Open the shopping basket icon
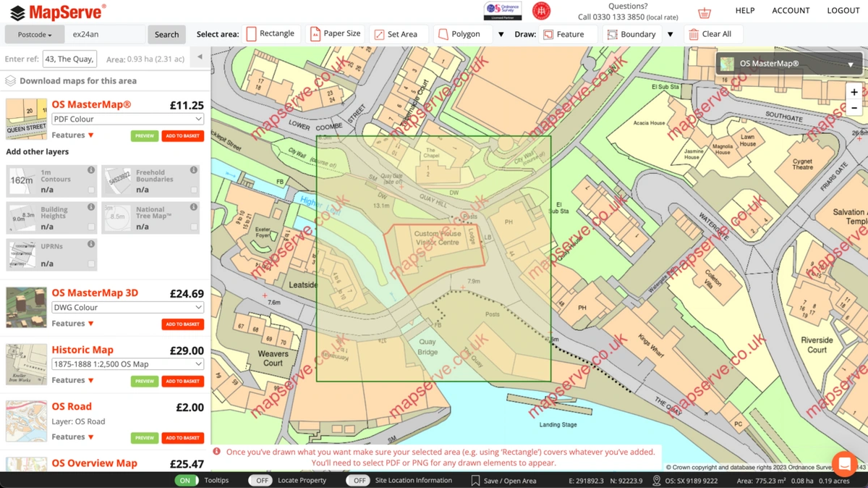The width and height of the screenshot is (868, 488). 705,13
